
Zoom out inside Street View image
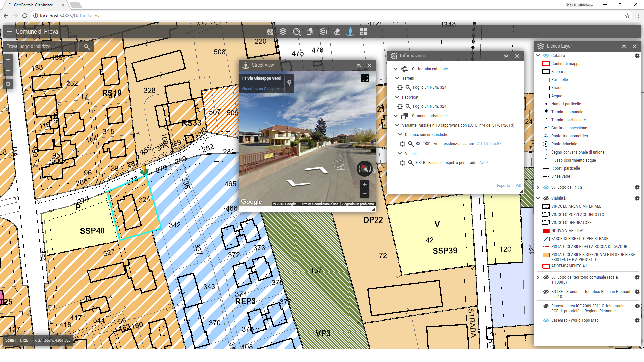pyautogui.click(x=365, y=194)
